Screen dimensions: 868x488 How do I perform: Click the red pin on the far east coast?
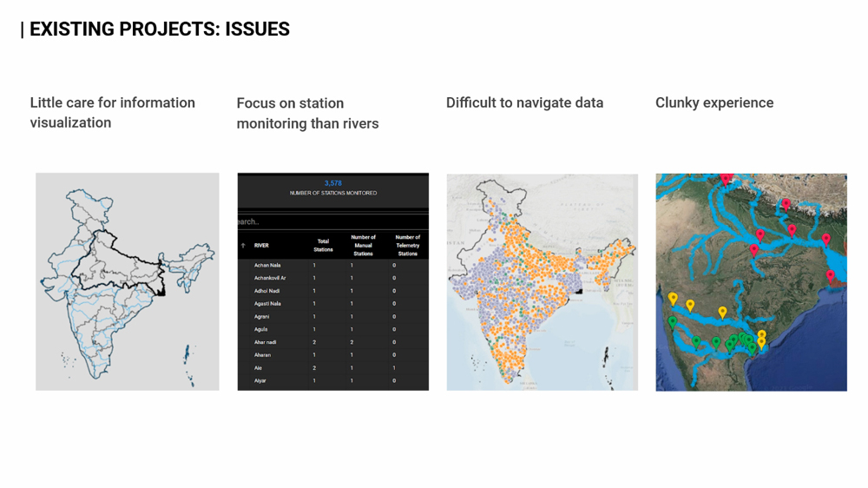(x=831, y=275)
